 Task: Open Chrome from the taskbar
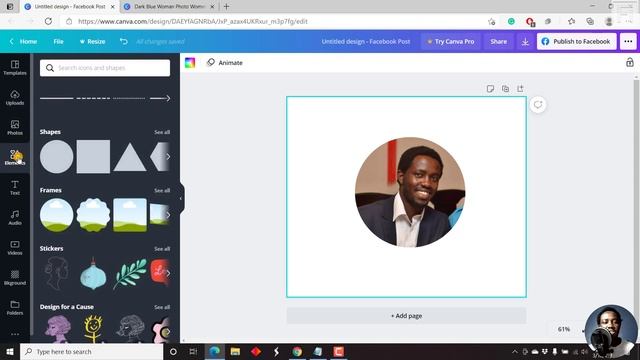(x=297, y=351)
